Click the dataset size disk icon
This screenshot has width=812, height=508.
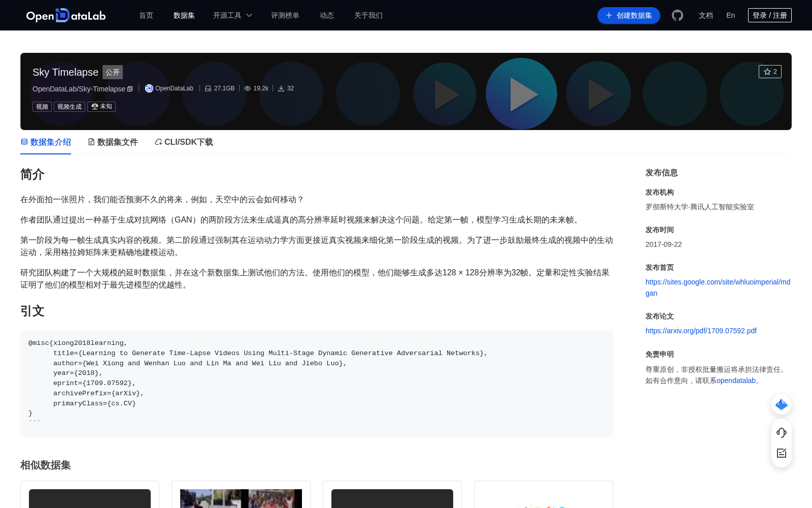pyautogui.click(x=208, y=88)
